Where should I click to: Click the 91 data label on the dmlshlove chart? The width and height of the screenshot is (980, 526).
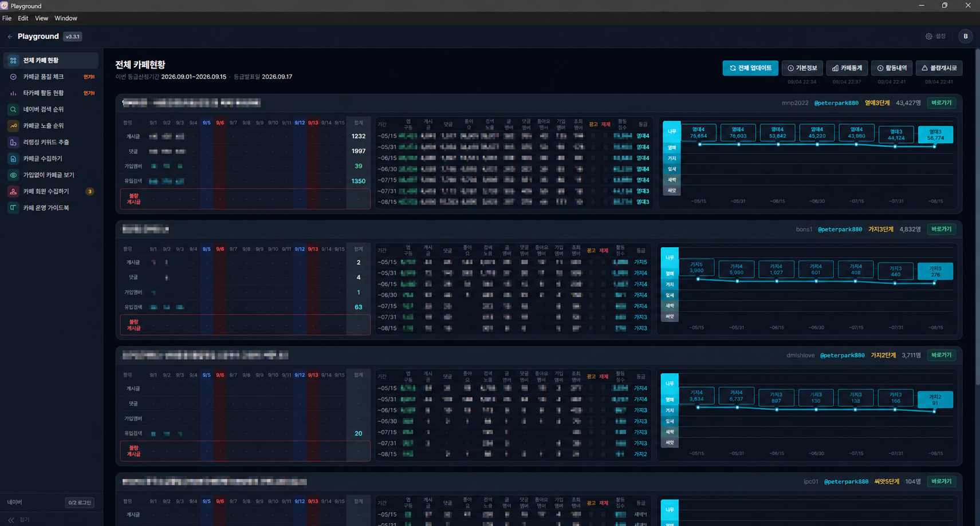pos(935,400)
